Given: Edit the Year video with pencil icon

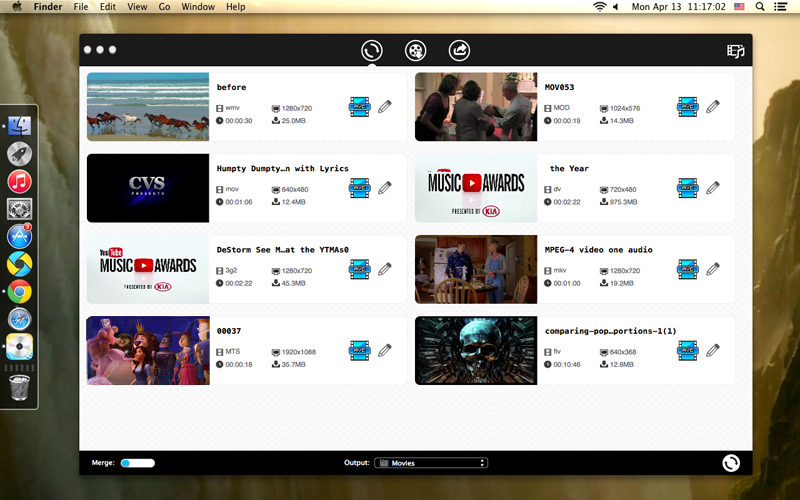Looking at the screenshot, I should [713, 188].
